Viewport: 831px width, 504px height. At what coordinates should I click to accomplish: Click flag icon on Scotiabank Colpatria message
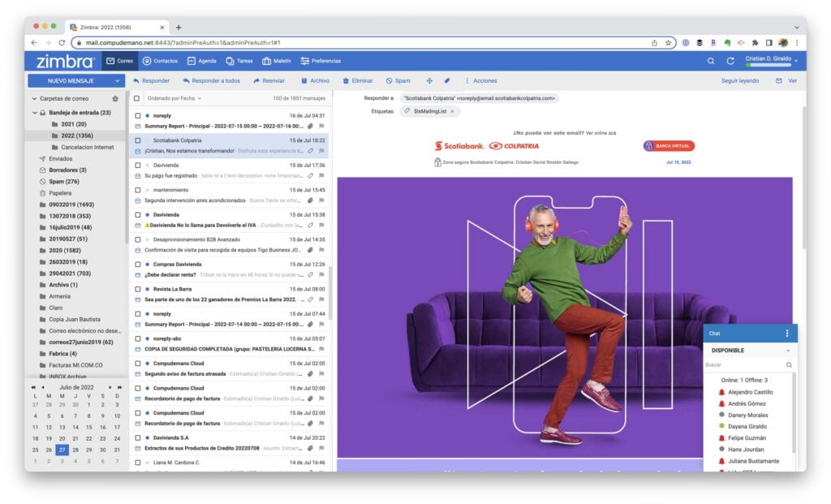point(321,151)
